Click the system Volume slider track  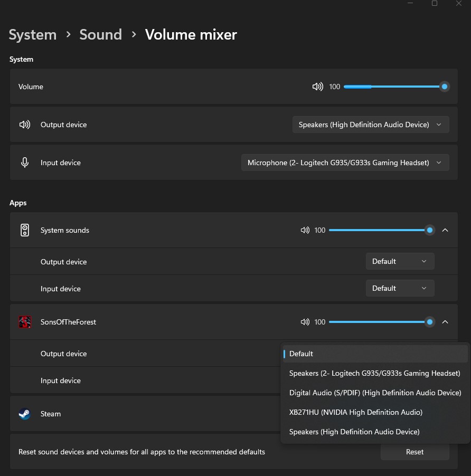[393, 87]
